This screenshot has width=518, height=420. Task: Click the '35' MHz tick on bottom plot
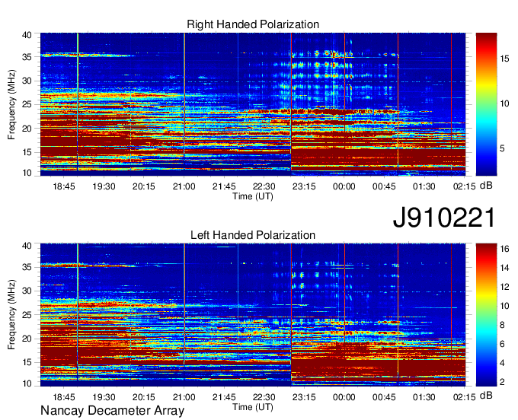[x=27, y=267]
